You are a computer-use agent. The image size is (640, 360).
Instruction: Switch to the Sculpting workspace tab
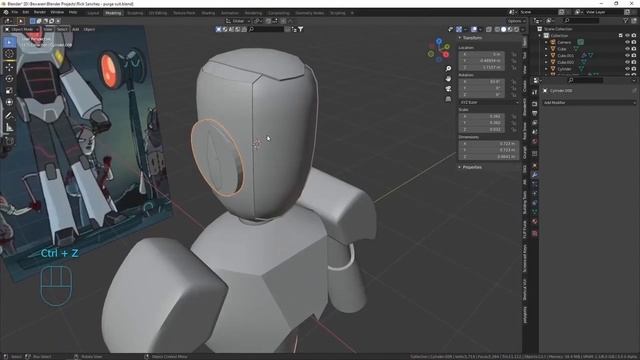click(135, 13)
